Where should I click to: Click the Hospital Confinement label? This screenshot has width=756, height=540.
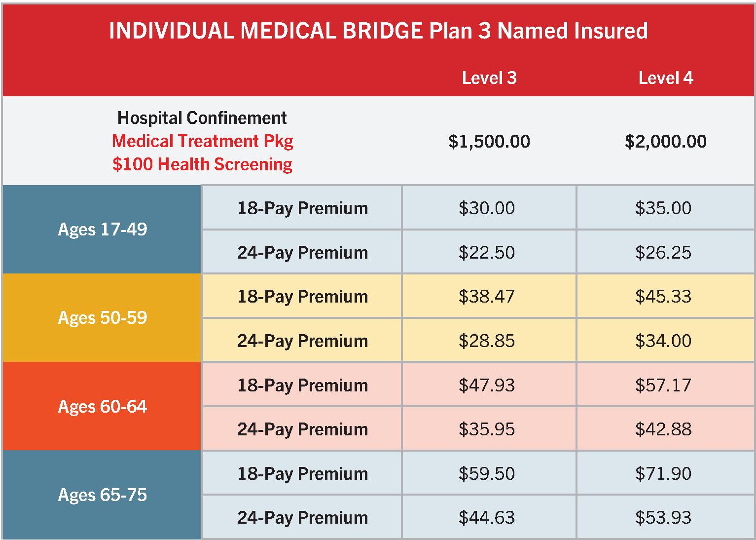pyautogui.click(x=202, y=118)
